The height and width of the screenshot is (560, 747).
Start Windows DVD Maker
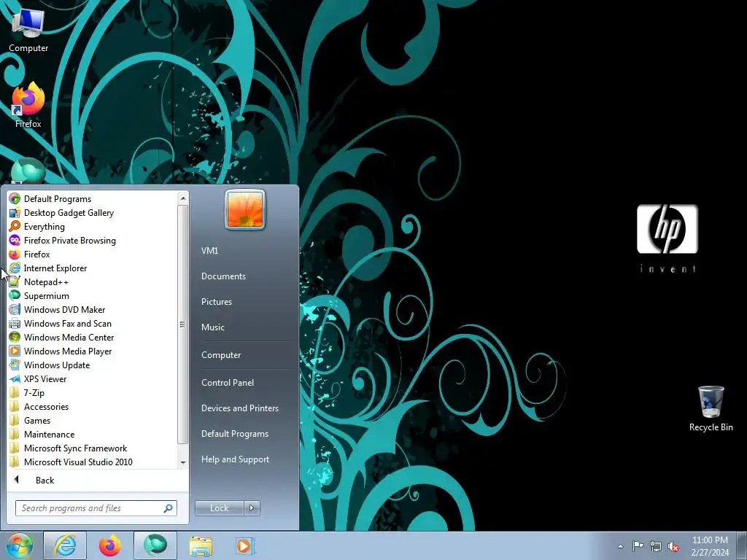[x=93, y=309]
